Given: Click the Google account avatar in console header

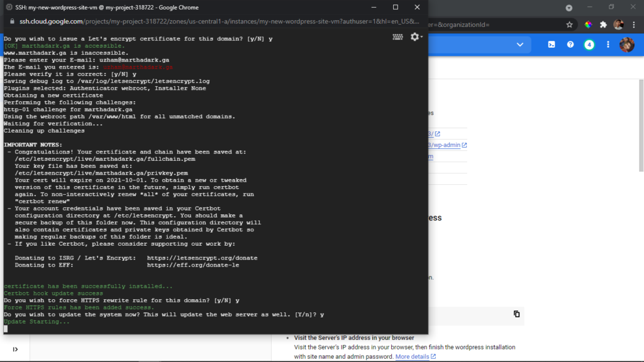Looking at the screenshot, I should coord(627,45).
